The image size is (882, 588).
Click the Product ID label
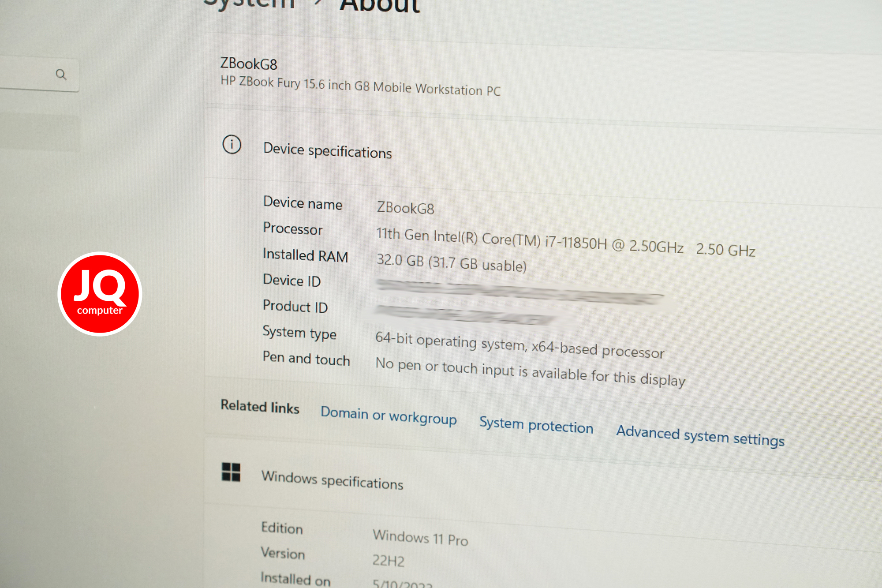click(295, 306)
